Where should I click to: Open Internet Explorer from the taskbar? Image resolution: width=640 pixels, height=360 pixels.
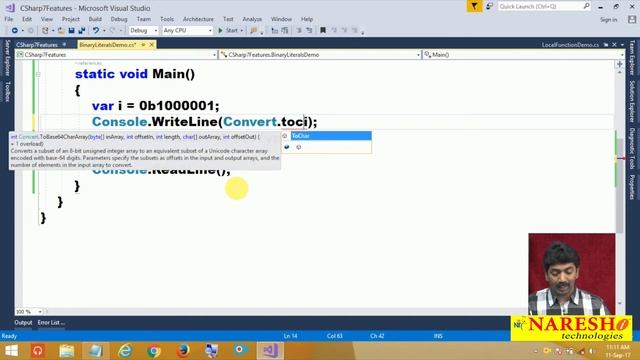(125, 351)
